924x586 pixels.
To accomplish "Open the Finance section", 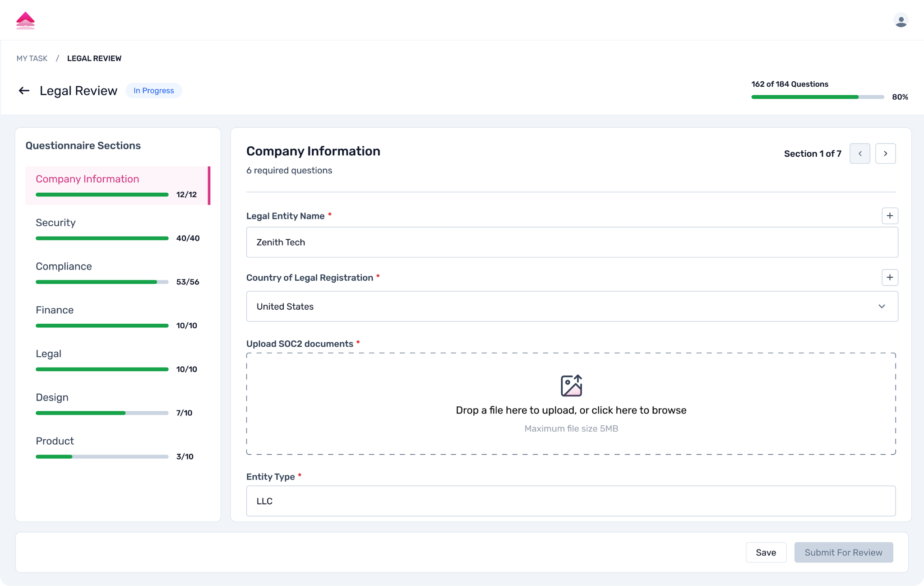I will 55,310.
